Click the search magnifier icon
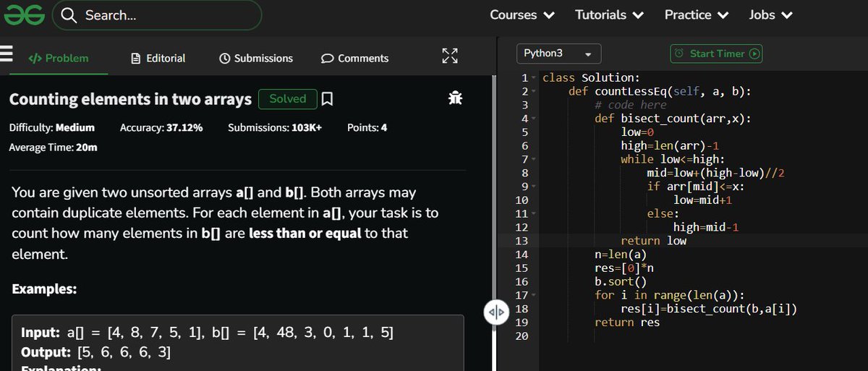 tap(69, 15)
